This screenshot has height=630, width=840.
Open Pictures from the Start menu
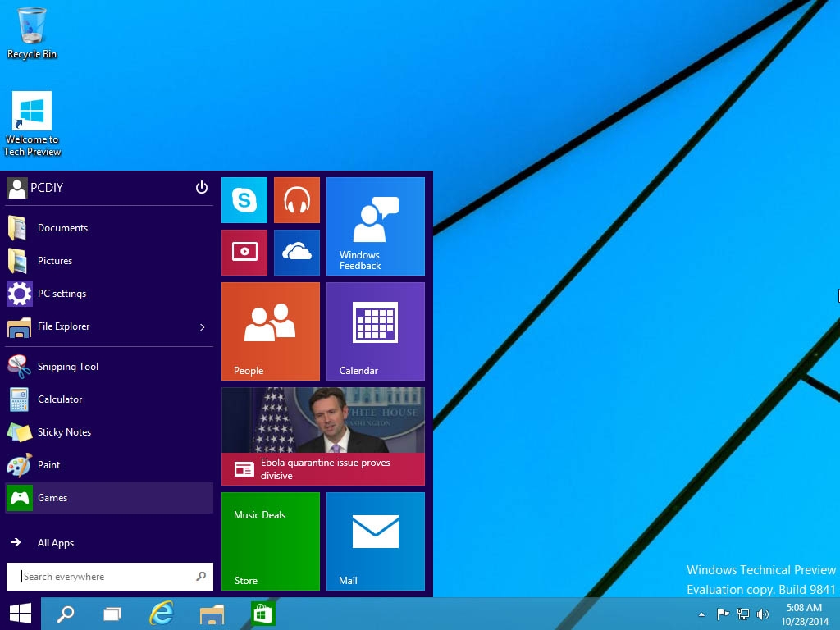point(109,261)
